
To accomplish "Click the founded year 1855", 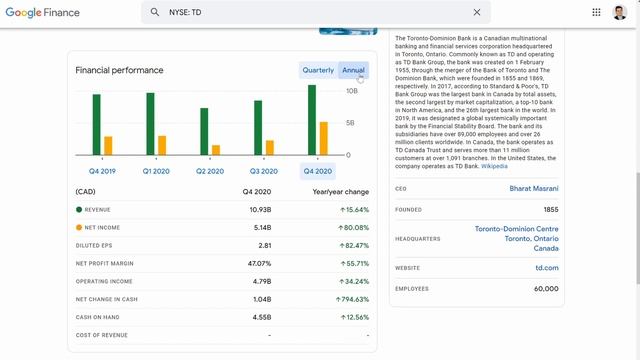I will 551,210.
